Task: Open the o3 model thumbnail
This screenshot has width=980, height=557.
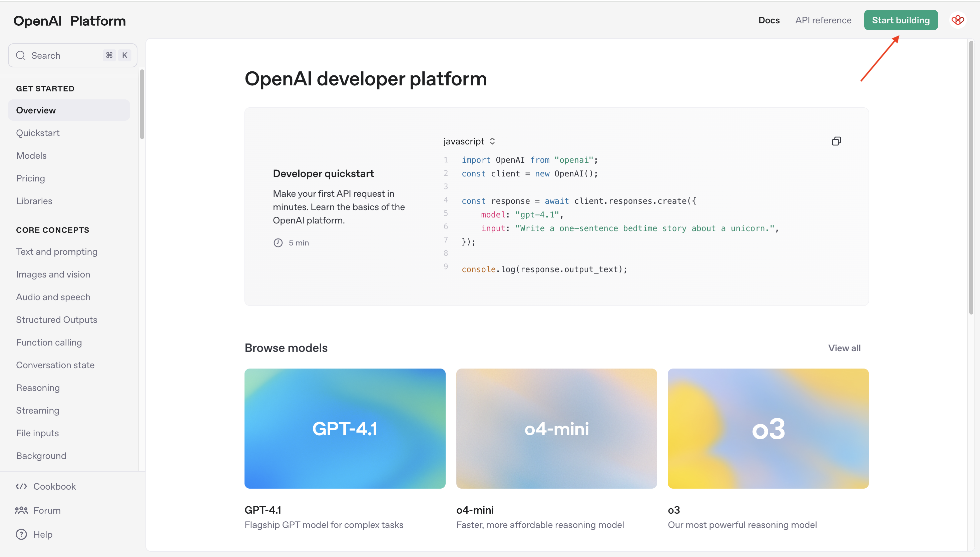Action: pos(768,429)
